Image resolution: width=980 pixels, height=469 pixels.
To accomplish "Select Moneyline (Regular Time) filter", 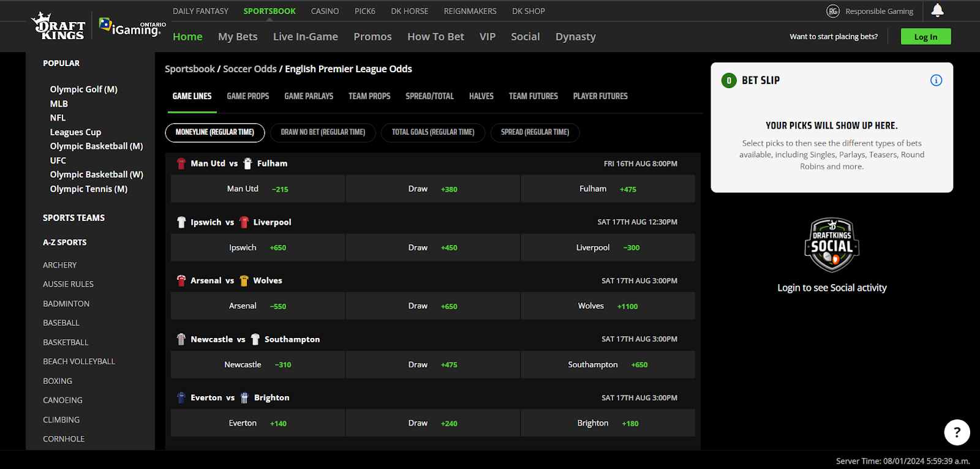I will (x=215, y=132).
